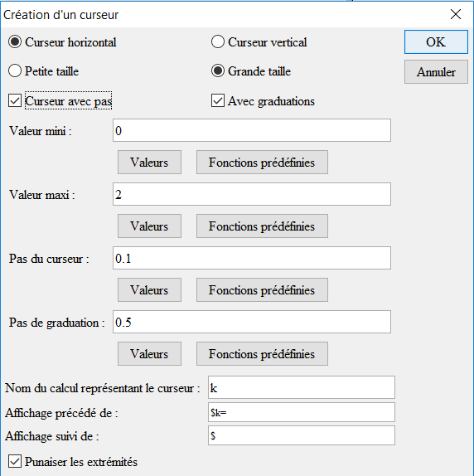474x476 pixels.
Task: Click the Affichage précédé de field
Action: click(302, 412)
